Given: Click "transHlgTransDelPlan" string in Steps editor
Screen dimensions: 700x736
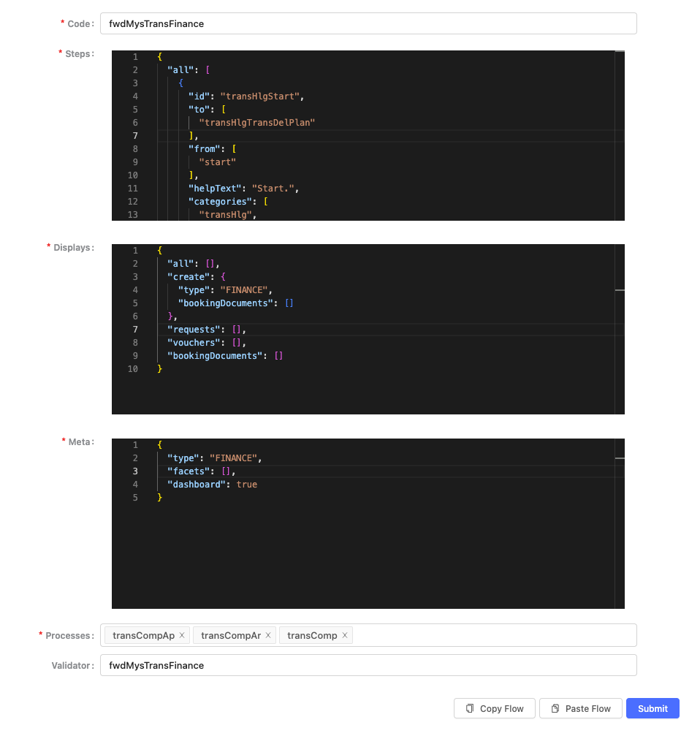Looking at the screenshot, I should [256, 123].
